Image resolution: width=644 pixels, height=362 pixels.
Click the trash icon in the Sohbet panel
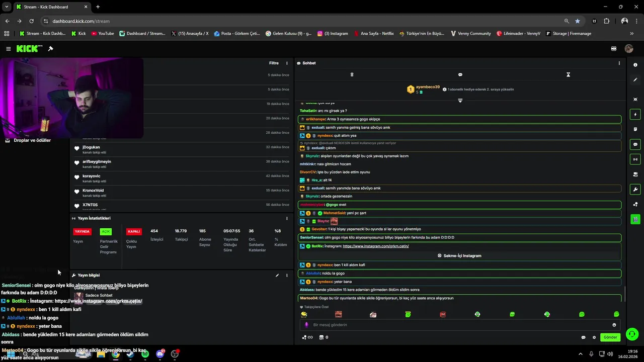[352, 74]
